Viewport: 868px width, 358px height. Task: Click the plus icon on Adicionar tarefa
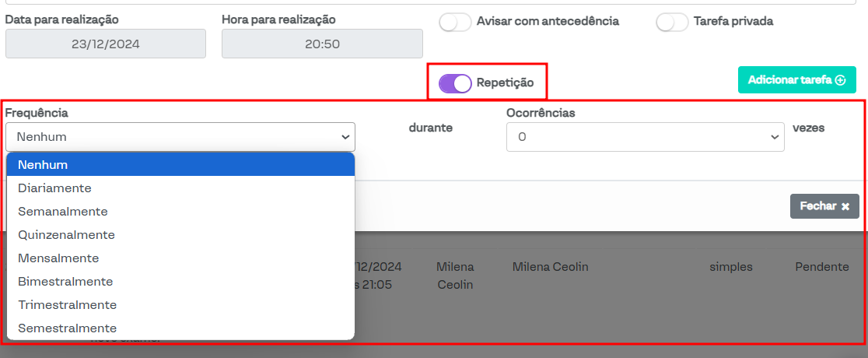pyautogui.click(x=840, y=80)
